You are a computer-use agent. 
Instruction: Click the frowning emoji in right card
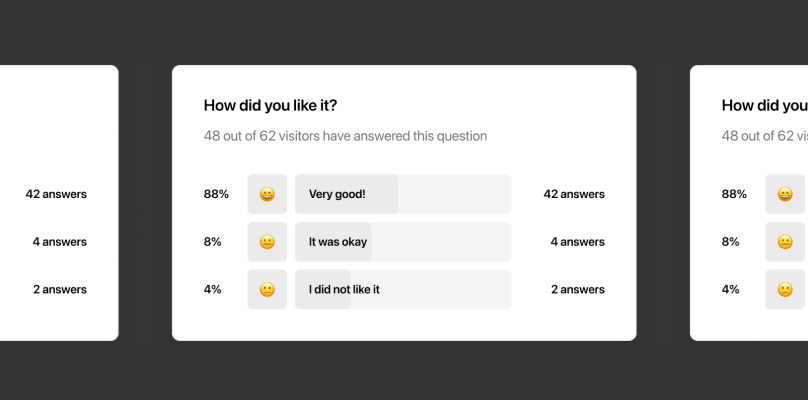[x=785, y=290]
